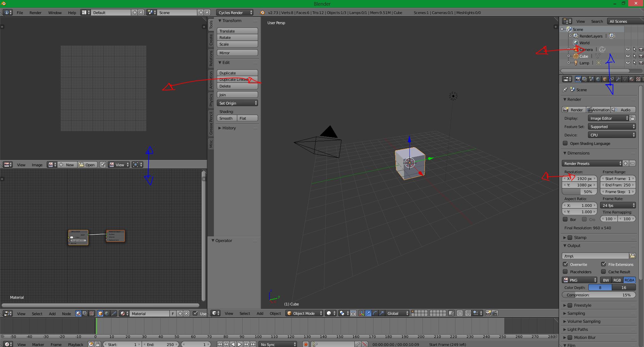Viewport: 644px width, 347px height.
Task: Click the OpenGL render animation clapper icon
Action: pos(495,313)
